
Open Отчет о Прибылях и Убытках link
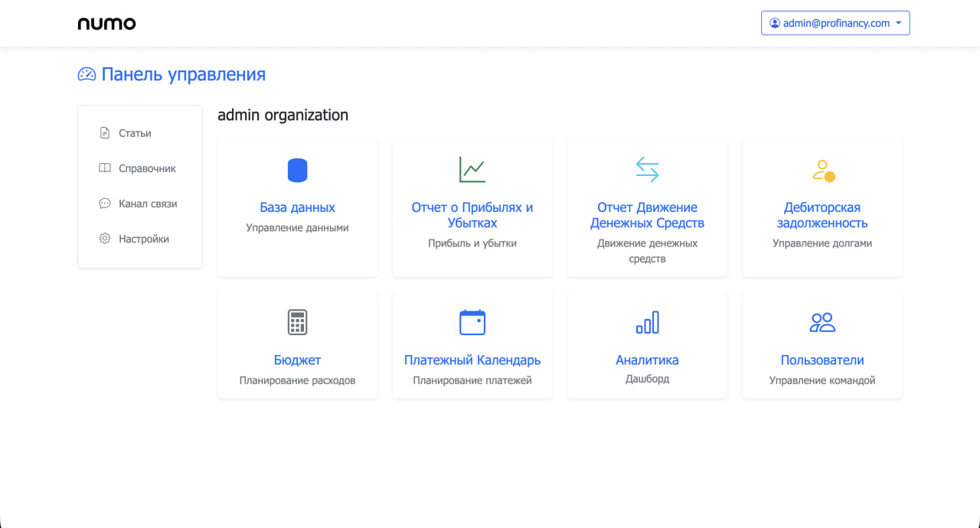[472, 215]
